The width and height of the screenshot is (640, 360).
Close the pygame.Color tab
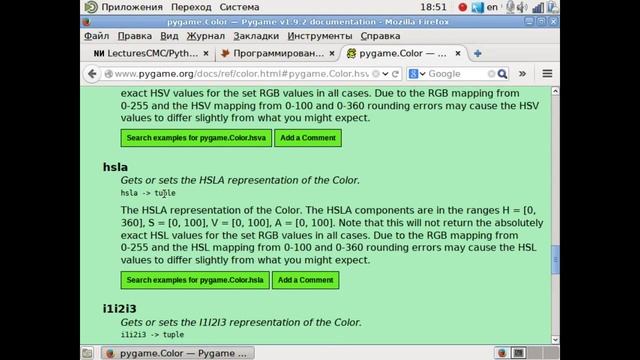pos(458,53)
